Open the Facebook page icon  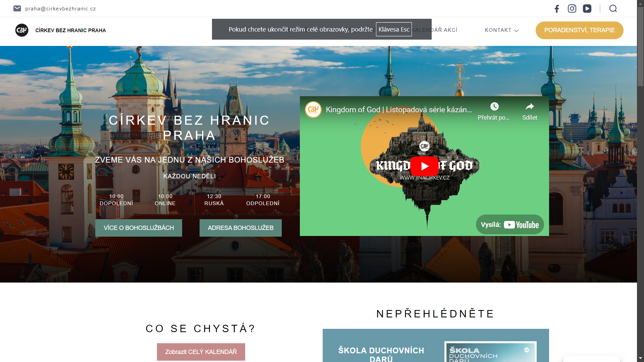557,9
